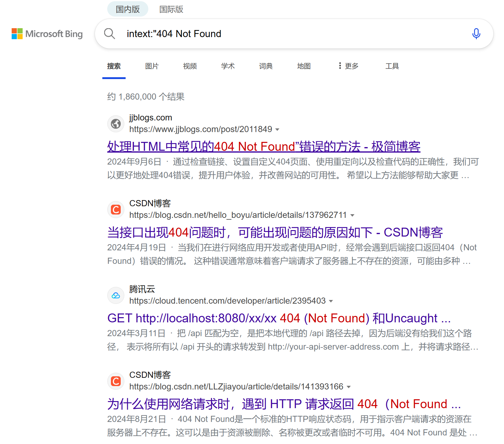Screen dimensions: 504x444
Task: Expand dropdown next to LLZjiayou CSDN URL
Action: click(x=349, y=387)
